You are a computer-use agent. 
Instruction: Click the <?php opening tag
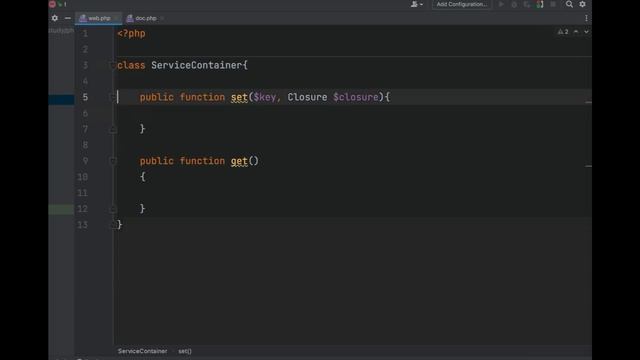[x=131, y=33]
